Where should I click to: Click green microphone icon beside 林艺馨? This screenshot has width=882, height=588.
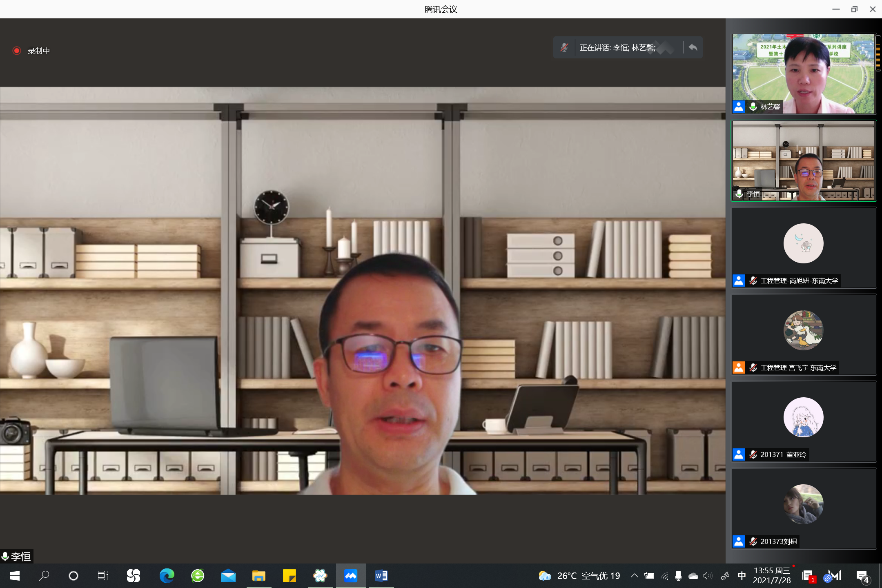[x=753, y=107]
